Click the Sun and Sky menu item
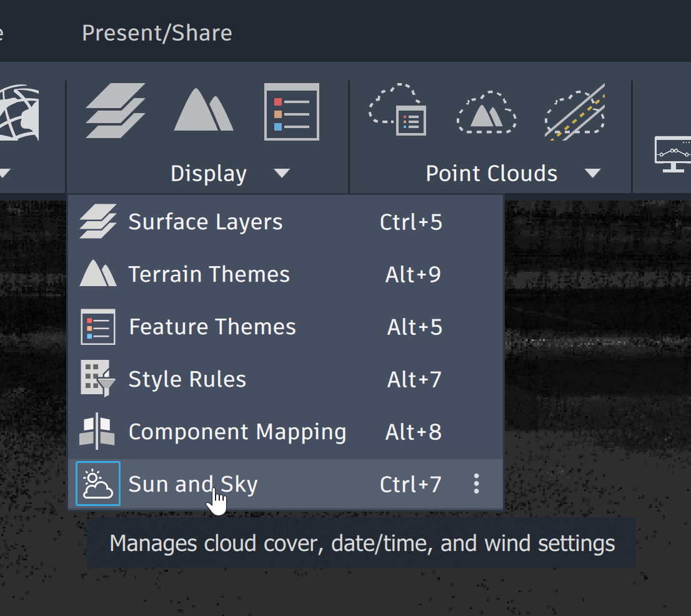The height and width of the screenshot is (616, 691). [193, 484]
